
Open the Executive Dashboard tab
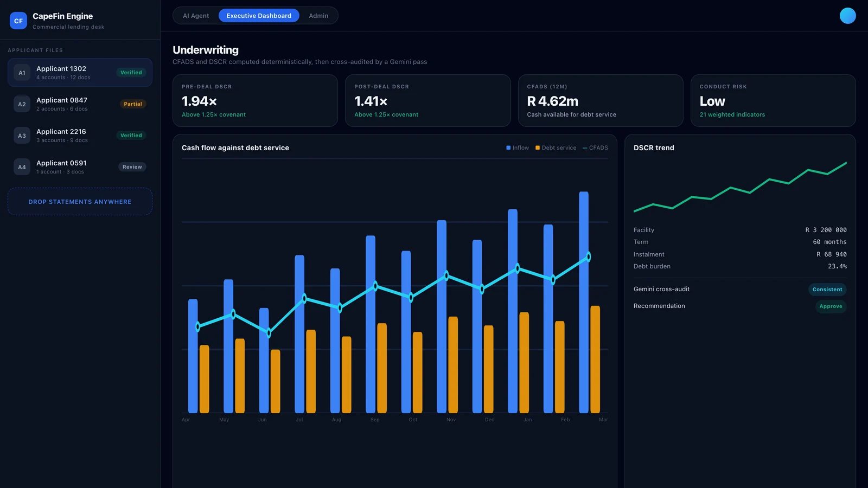coord(259,16)
